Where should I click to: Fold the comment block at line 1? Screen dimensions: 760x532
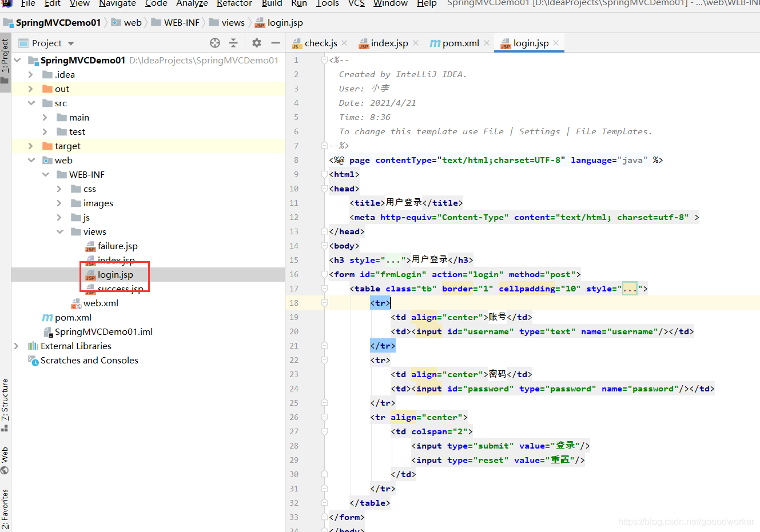point(324,60)
